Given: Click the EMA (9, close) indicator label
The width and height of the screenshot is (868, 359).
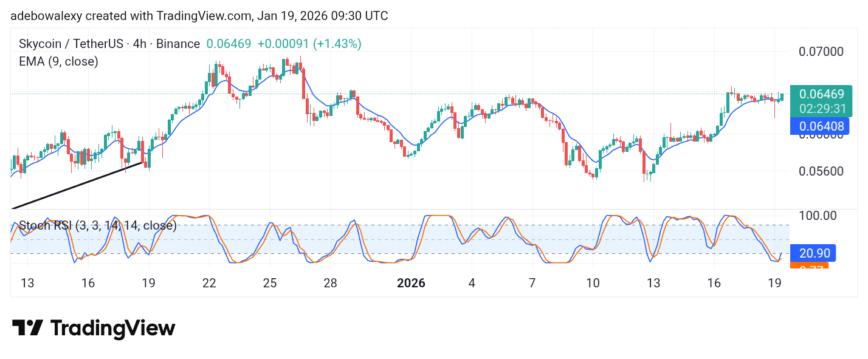Looking at the screenshot, I should click(x=58, y=61).
